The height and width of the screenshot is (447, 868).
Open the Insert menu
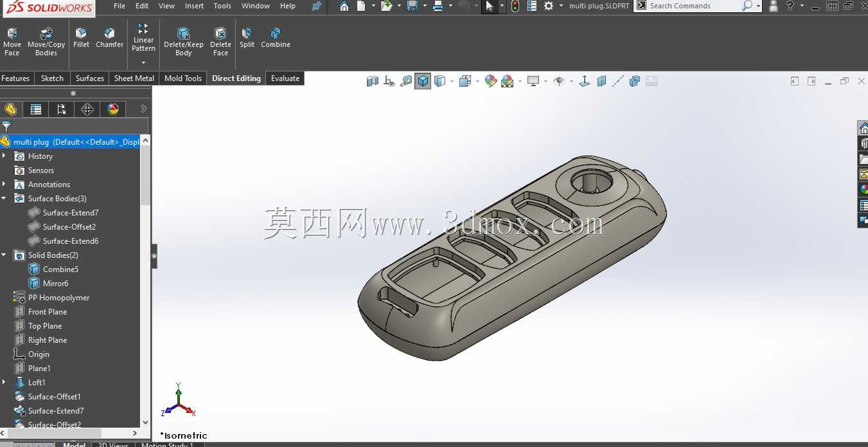point(195,6)
